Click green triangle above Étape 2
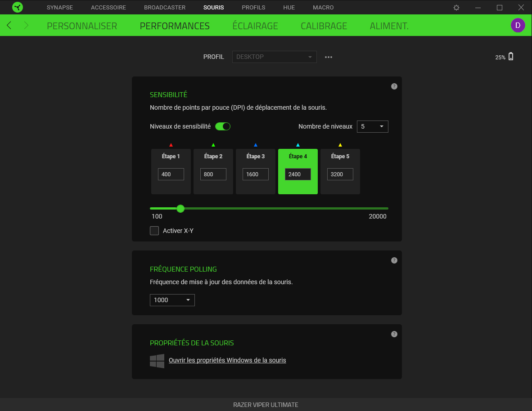Image resolution: width=532 pixels, height=411 pixels. (x=213, y=145)
